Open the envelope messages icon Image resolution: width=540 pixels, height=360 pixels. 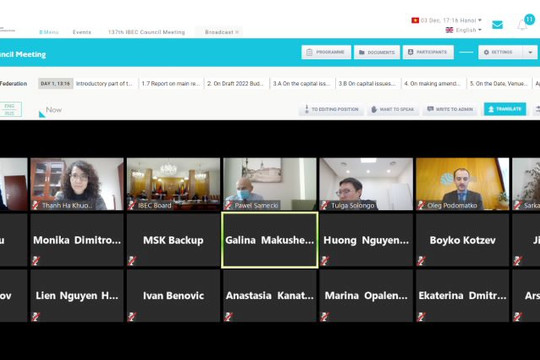(x=497, y=25)
